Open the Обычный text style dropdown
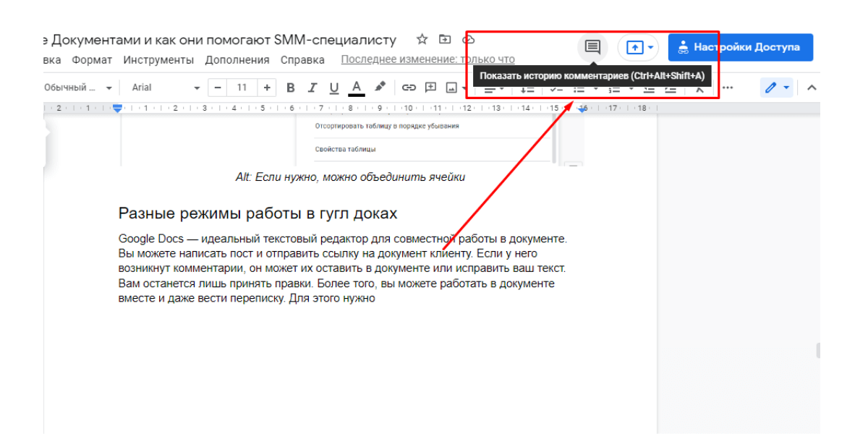 click(78, 88)
